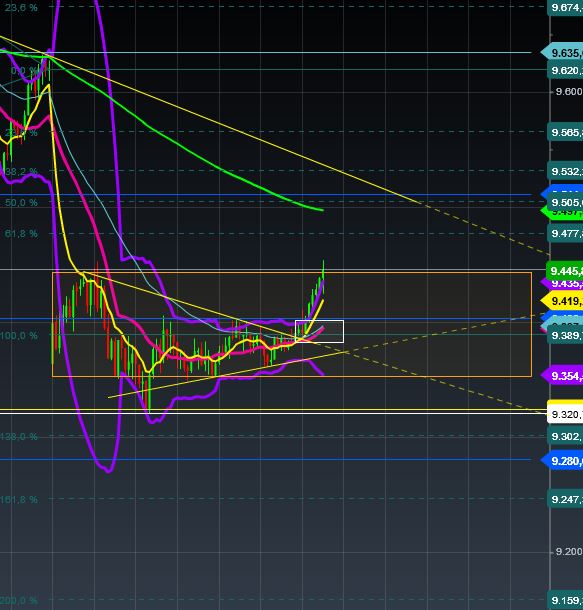Image resolution: width=583 pixels, height=610 pixels.
Task: Select the 9.565 price label
Action: [x=565, y=132]
